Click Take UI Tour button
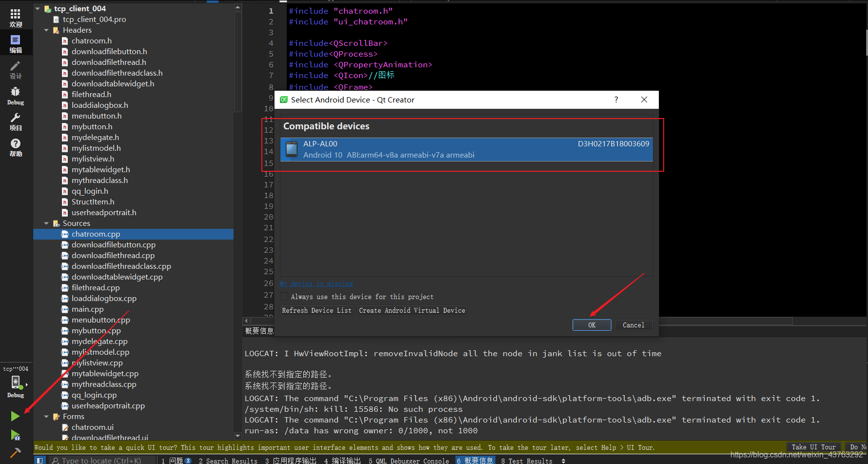Screen dimensions: 868x464 click(813, 447)
